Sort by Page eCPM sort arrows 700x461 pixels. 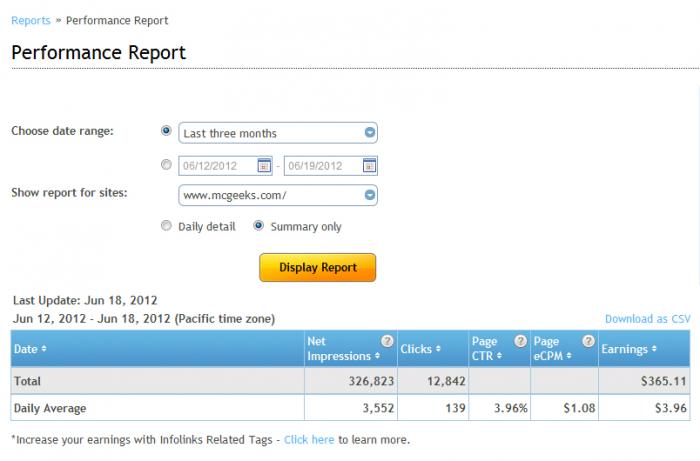tap(568, 356)
